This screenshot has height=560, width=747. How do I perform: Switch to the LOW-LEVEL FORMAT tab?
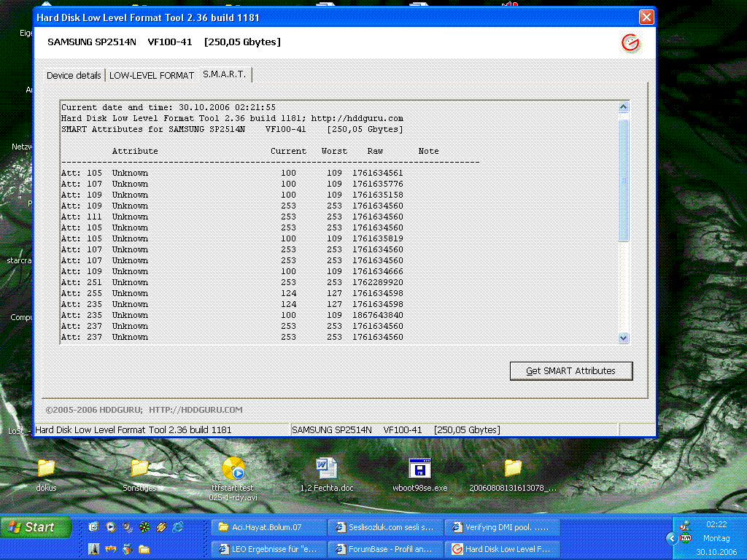click(x=152, y=75)
